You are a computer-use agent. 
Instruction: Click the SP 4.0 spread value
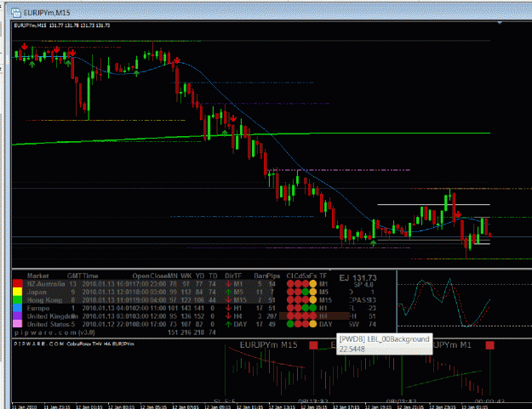click(x=363, y=285)
